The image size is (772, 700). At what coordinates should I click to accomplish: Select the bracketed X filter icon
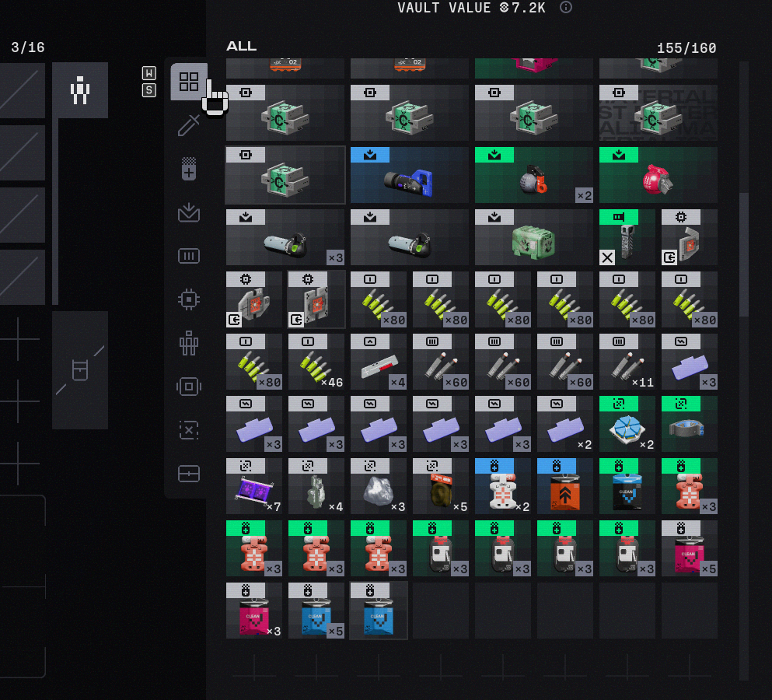[189, 430]
